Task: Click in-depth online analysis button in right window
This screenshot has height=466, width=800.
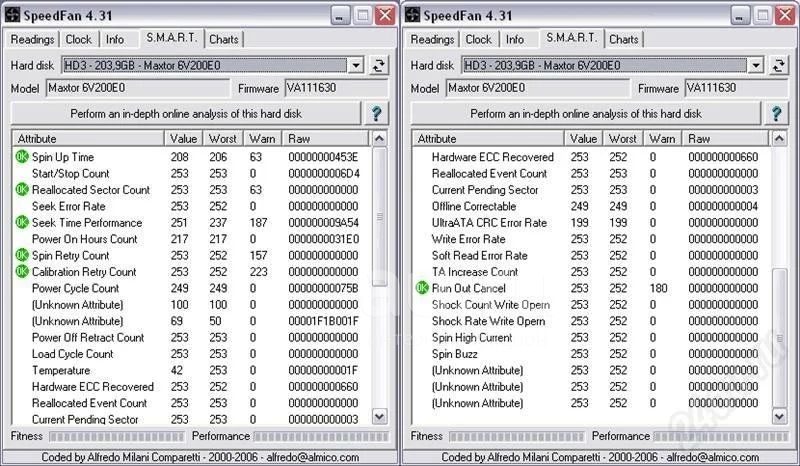Action: click(586, 113)
